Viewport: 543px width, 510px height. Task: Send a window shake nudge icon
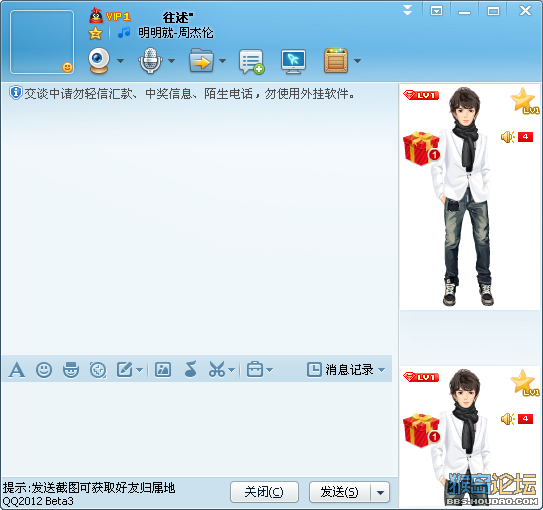98,370
